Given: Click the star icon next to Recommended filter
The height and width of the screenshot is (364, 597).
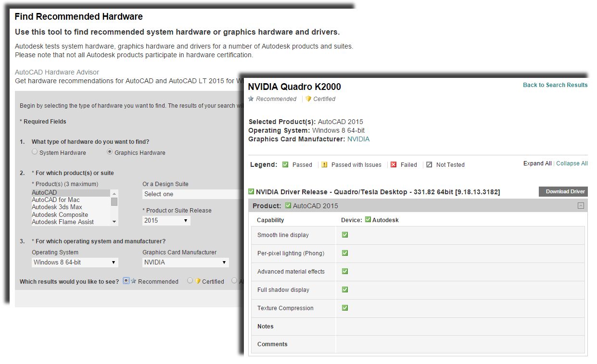Looking at the screenshot, I should (134, 281).
